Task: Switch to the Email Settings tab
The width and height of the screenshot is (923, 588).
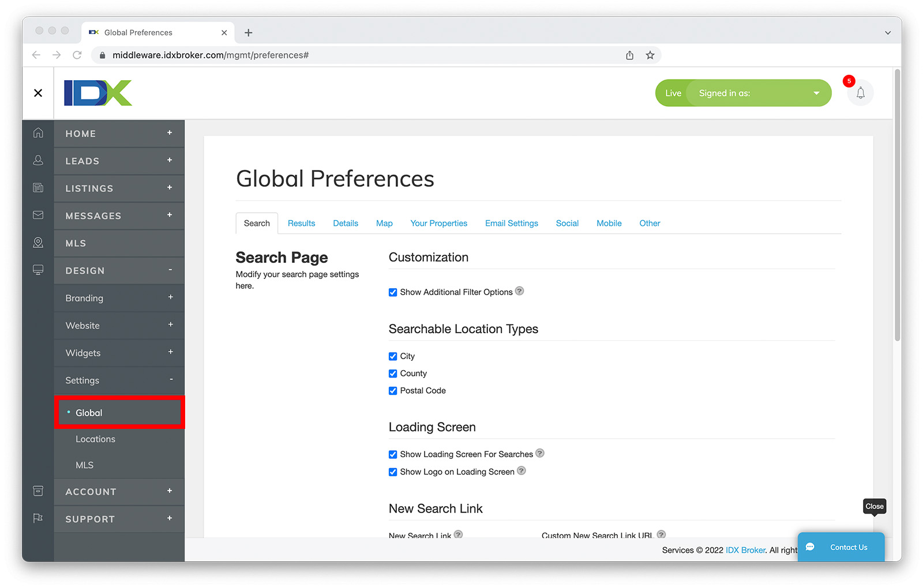Action: (x=511, y=224)
